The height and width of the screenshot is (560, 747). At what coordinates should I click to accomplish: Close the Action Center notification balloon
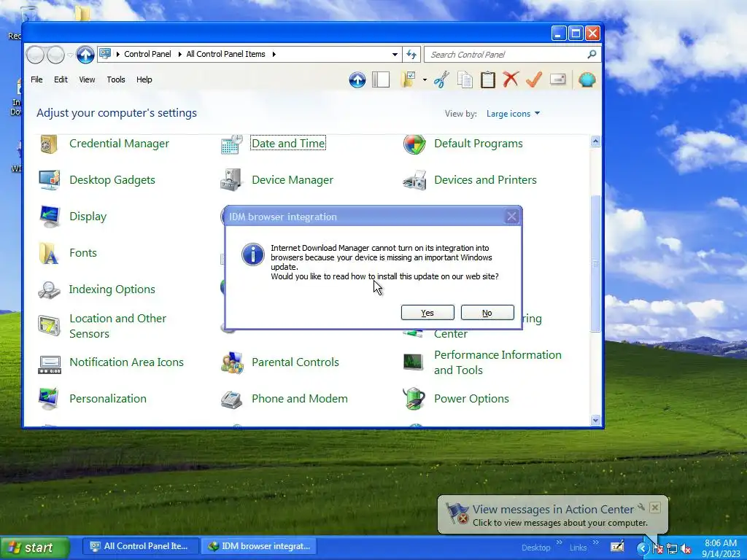coord(655,507)
